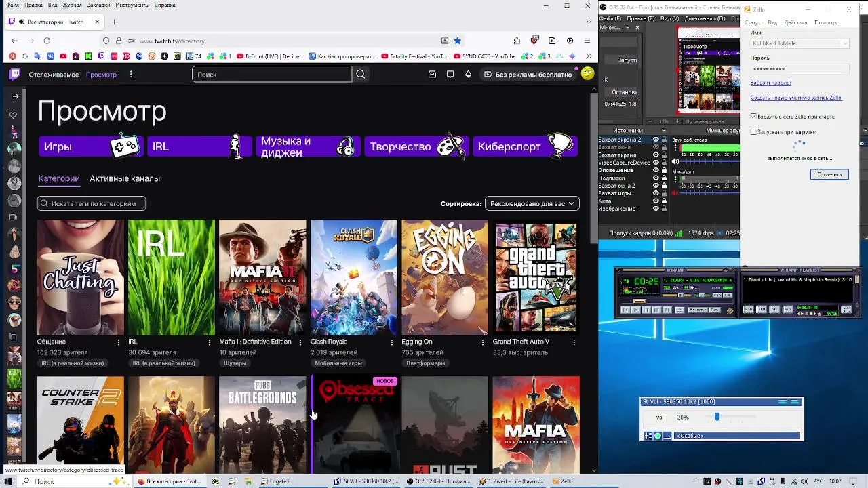868x488 pixels.
Task: Expand the Twitch sidebar with arrow icon
Action: 14,96
